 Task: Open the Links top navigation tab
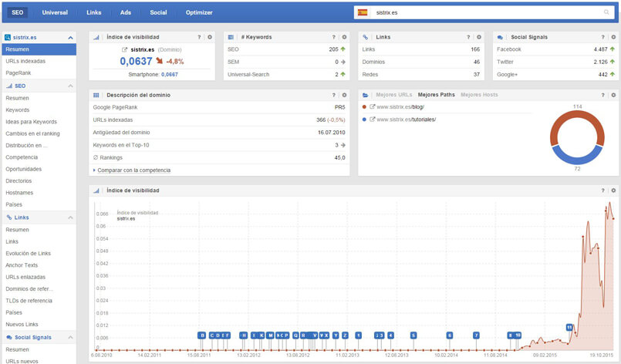(94, 12)
